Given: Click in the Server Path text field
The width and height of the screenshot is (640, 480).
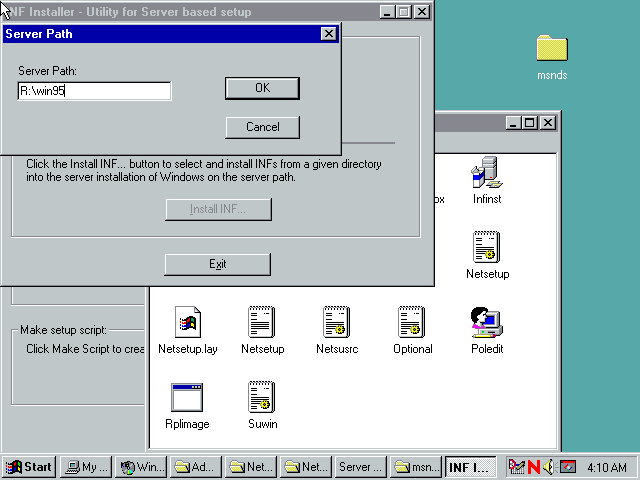Looking at the screenshot, I should coord(95,91).
